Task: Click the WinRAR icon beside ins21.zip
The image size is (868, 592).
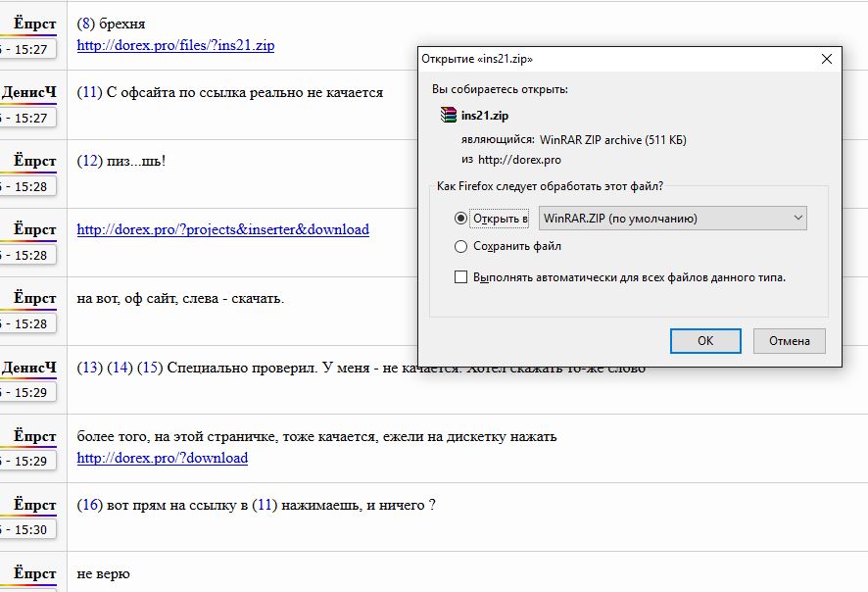Action: pos(449,115)
